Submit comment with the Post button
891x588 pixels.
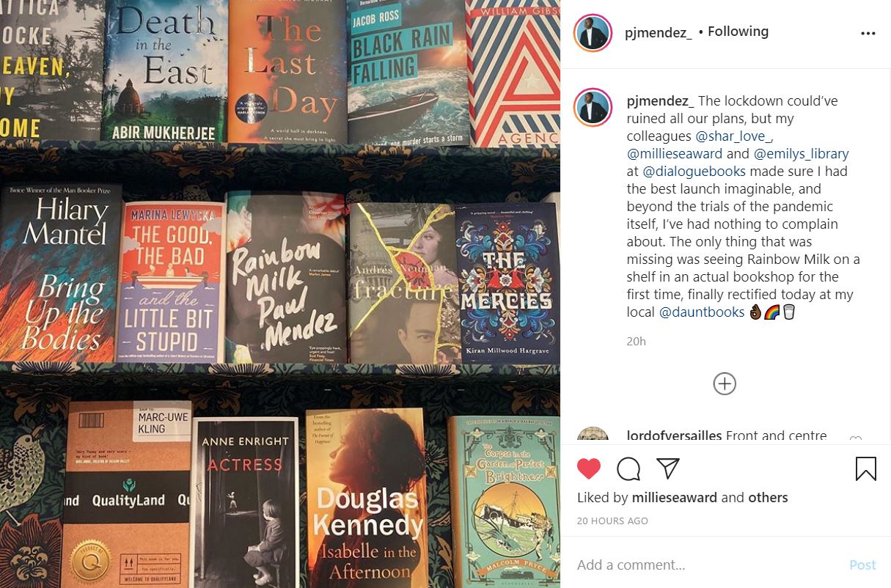tap(862, 565)
